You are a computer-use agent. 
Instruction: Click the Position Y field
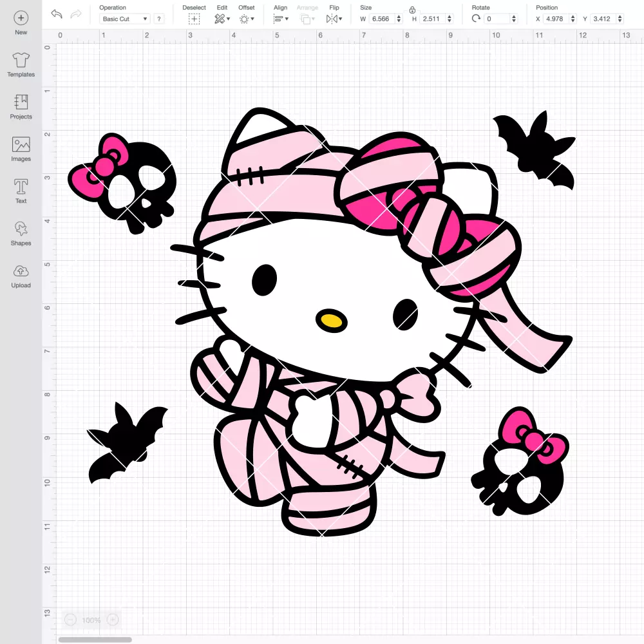(x=603, y=19)
